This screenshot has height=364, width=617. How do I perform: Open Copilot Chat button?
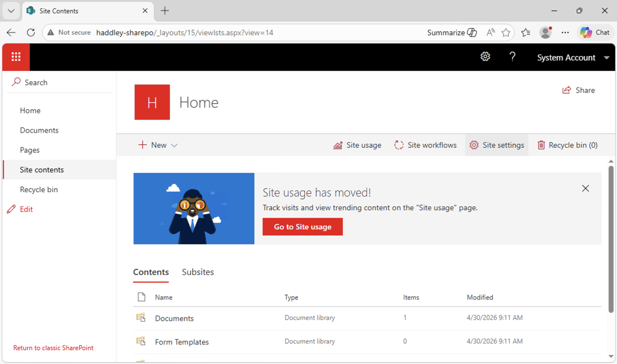[x=595, y=33]
